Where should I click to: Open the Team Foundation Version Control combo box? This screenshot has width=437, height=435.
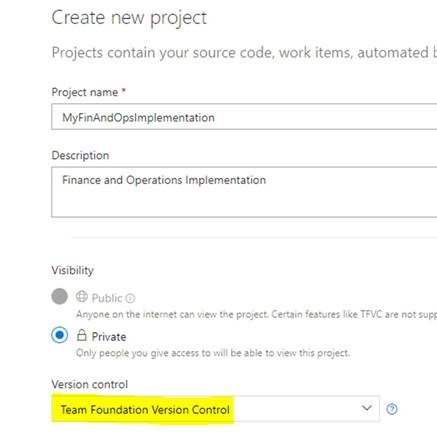pos(215,409)
